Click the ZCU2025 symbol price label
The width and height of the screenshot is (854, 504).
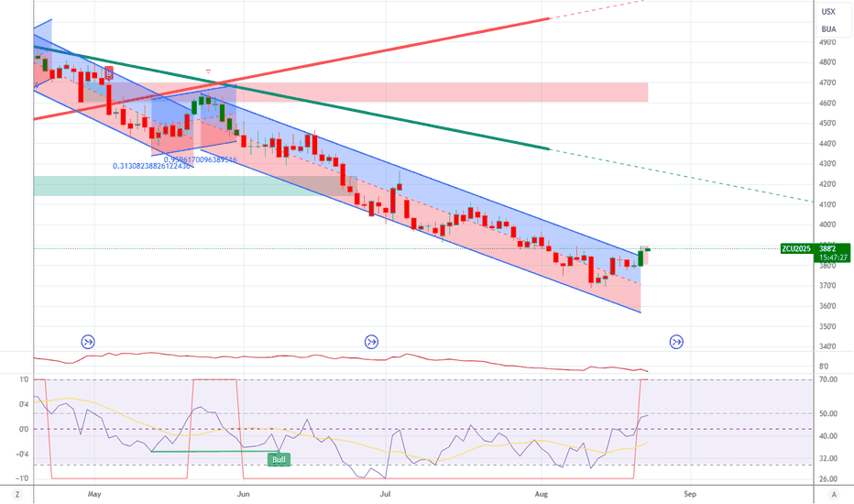(x=796, y=248)
